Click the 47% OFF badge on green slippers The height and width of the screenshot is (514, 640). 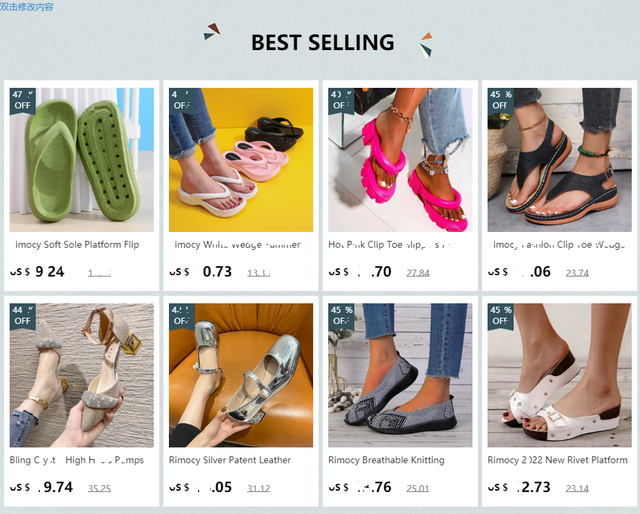[x=22, y=99]
